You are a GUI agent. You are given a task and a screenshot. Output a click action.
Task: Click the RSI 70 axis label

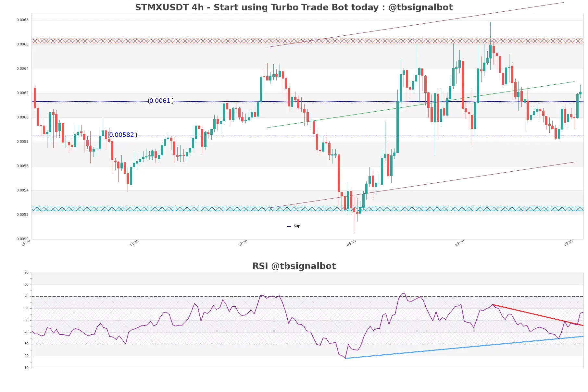pyautogui.click(x=26, y=296)
